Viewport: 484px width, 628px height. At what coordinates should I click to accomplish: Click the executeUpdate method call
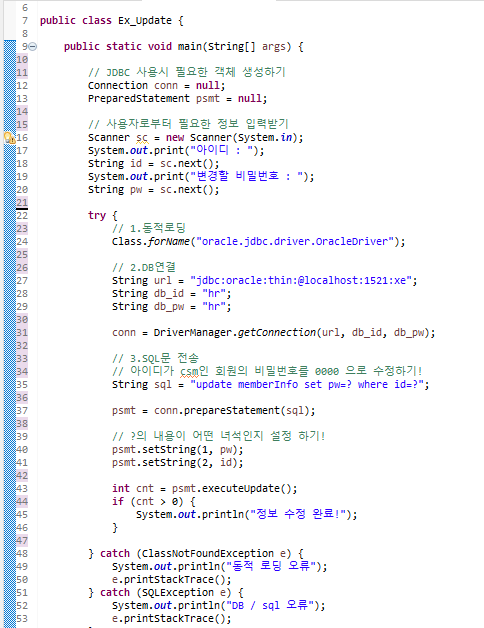click(x=247, y=489)
